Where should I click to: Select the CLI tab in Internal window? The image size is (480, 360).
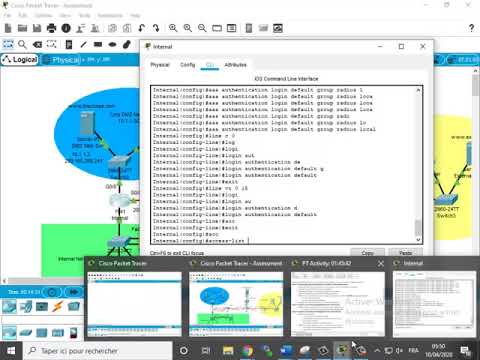(210, 65)
